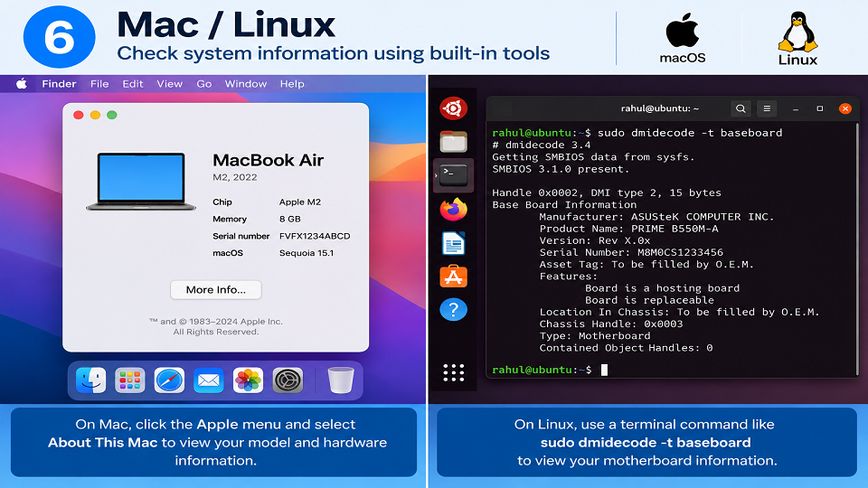Click the SMBIOS 3.1.0 present. line
Screen dimensions: 868x488
pos(561,169)
